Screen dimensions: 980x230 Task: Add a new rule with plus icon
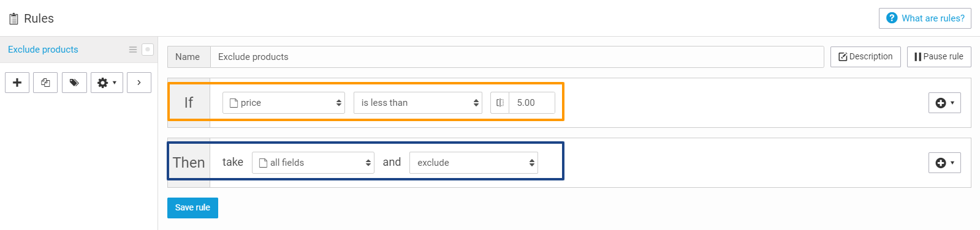[x=17, y=83]
